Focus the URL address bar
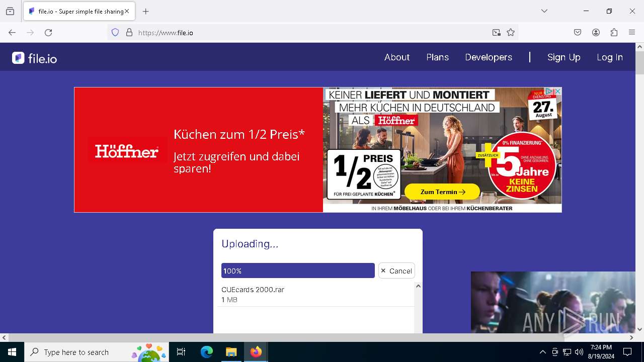This screenshot has width=644, height=362. click(312, 33)
